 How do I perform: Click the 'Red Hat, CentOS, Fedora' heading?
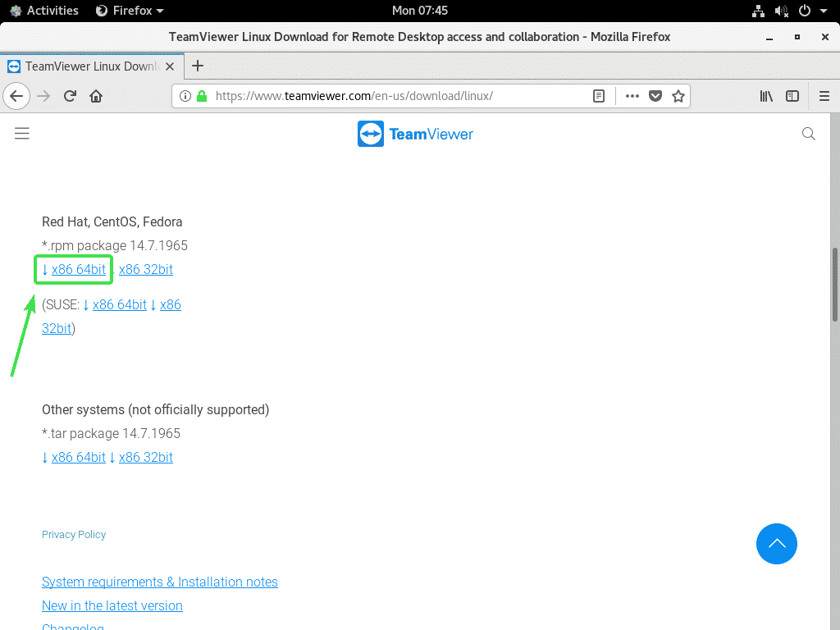(x=112, y=221)
